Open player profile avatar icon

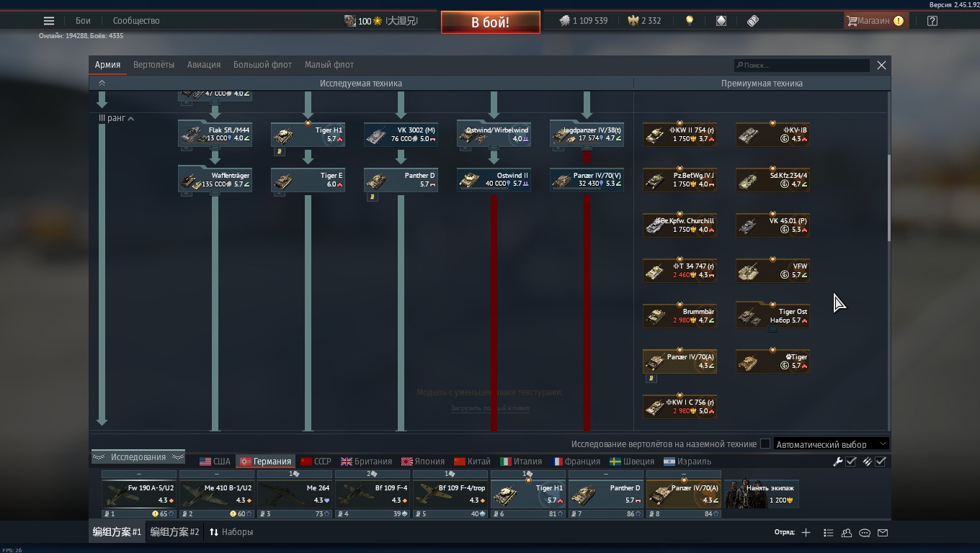pyautogui.click(x=350, y=21)
